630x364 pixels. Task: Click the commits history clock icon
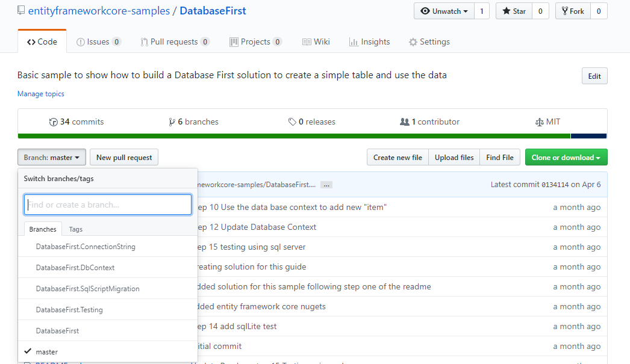[53, 122]
